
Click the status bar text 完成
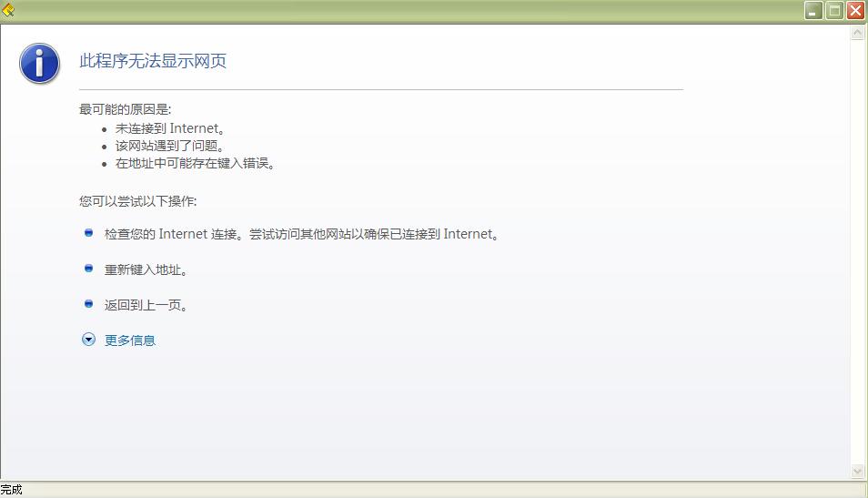point(12,490)
